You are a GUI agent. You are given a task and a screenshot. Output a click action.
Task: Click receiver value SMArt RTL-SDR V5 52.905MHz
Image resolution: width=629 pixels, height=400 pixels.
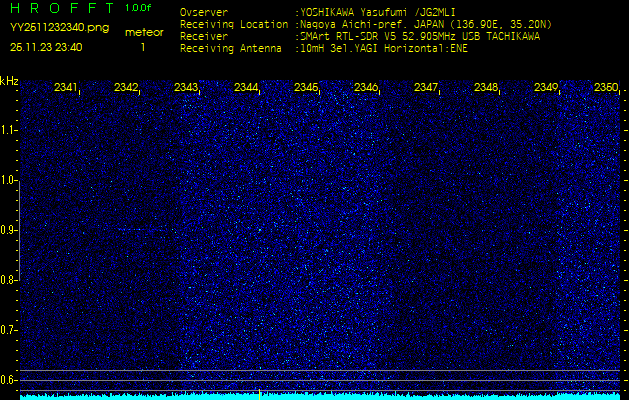tap(378, 37)
